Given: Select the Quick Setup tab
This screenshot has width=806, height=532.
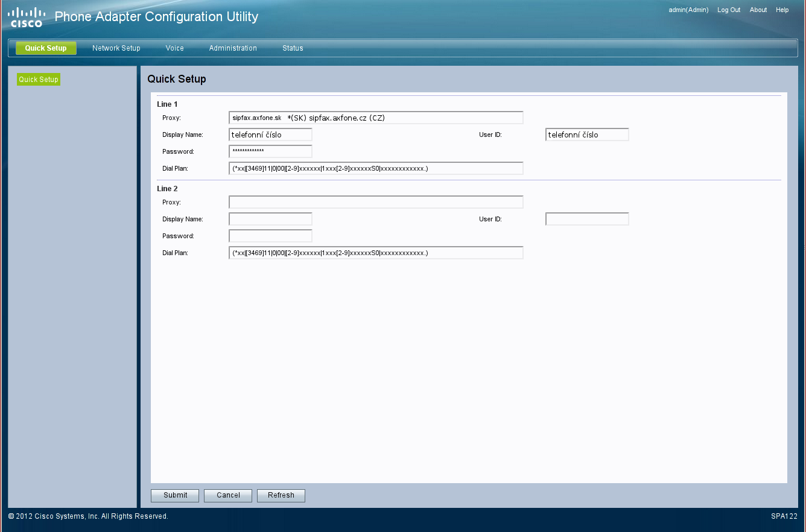Looking at the screenshot, I should coord(46,48).
